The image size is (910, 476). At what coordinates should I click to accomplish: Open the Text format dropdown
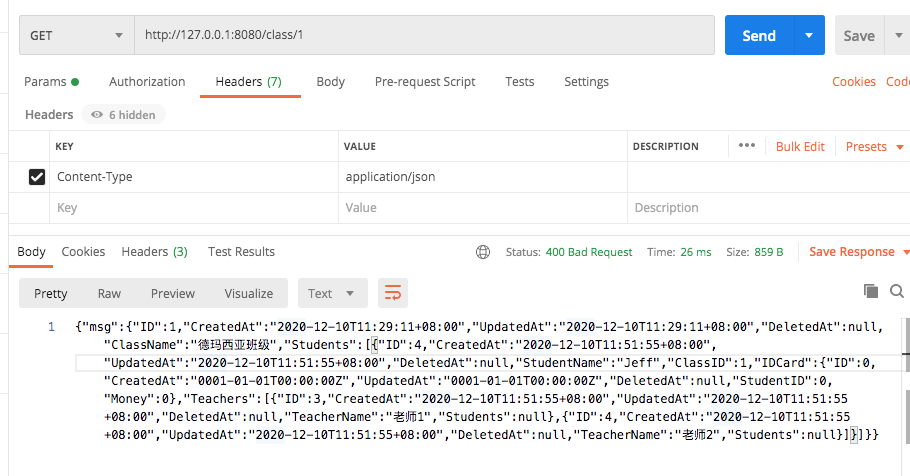pos(332,293)
